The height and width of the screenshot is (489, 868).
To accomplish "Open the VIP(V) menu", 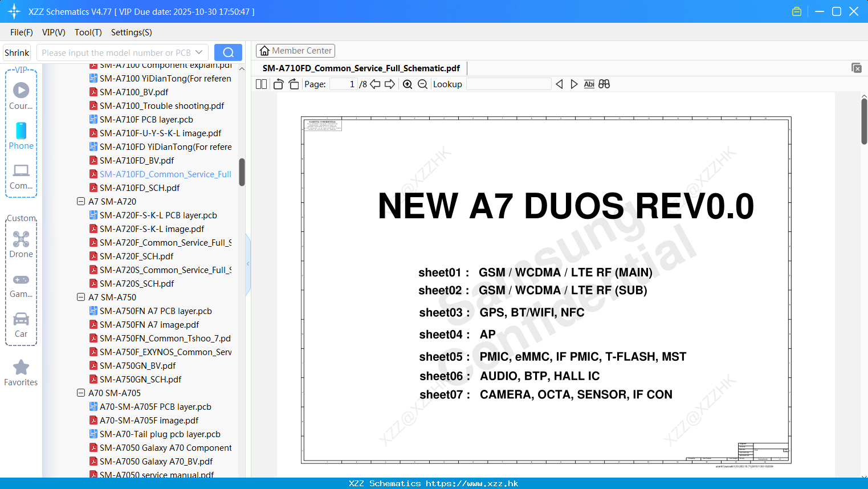I will point(54,32).
